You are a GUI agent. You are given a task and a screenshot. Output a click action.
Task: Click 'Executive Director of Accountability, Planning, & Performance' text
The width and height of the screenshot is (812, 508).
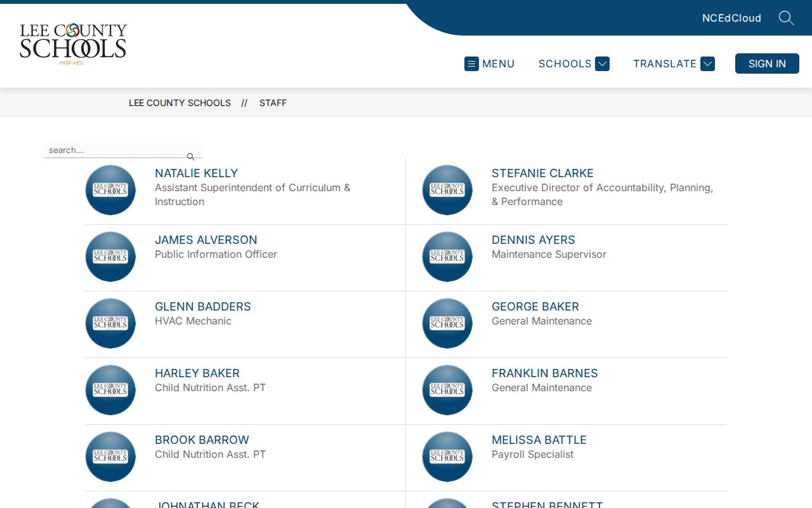pyautogui.click(x=603, y=195)
